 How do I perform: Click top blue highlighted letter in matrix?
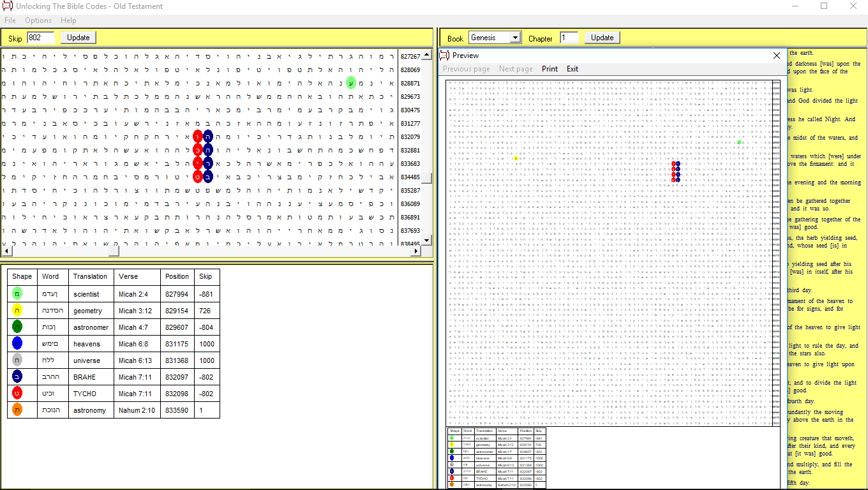208,136
